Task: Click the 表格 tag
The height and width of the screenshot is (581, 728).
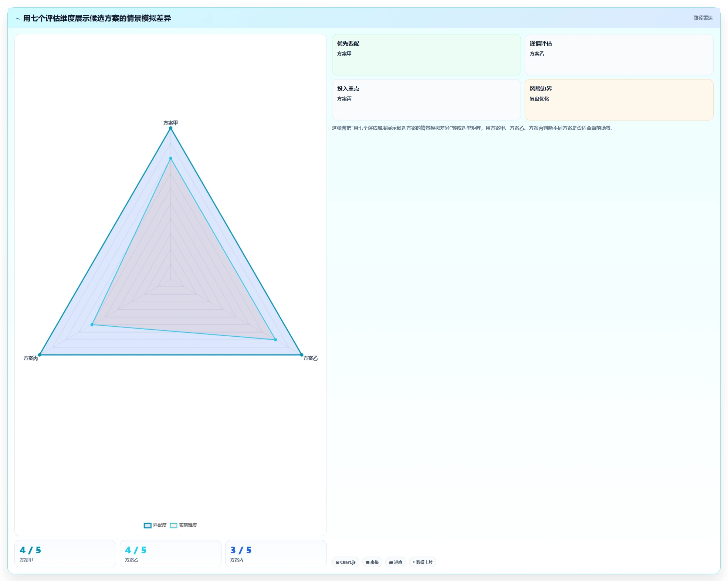Action: (x=372, y=562)
